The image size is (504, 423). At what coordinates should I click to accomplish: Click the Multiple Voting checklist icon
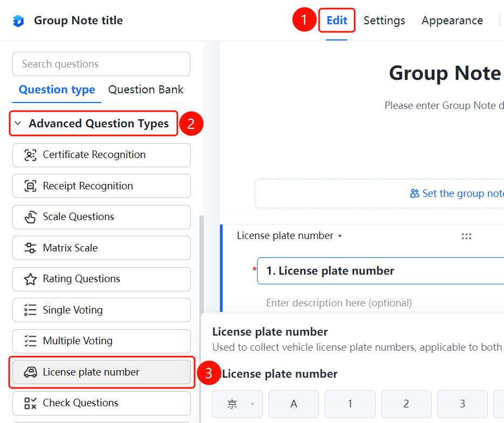(31, 341)
